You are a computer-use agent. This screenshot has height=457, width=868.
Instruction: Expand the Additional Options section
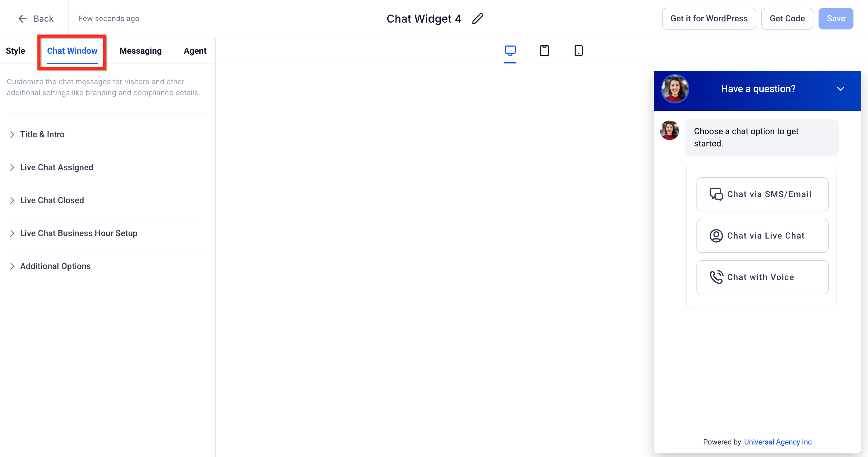[55, 266]
